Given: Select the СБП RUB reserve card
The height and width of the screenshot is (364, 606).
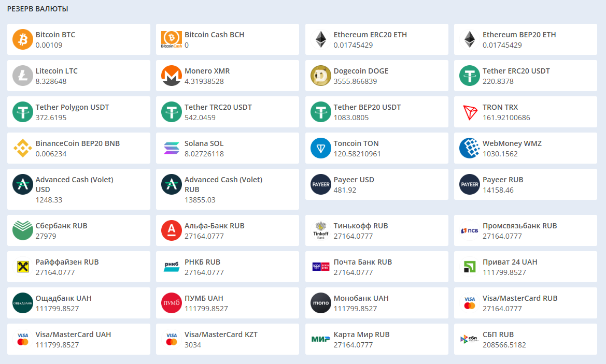Looking at the screenshot, I should [525, 339].
